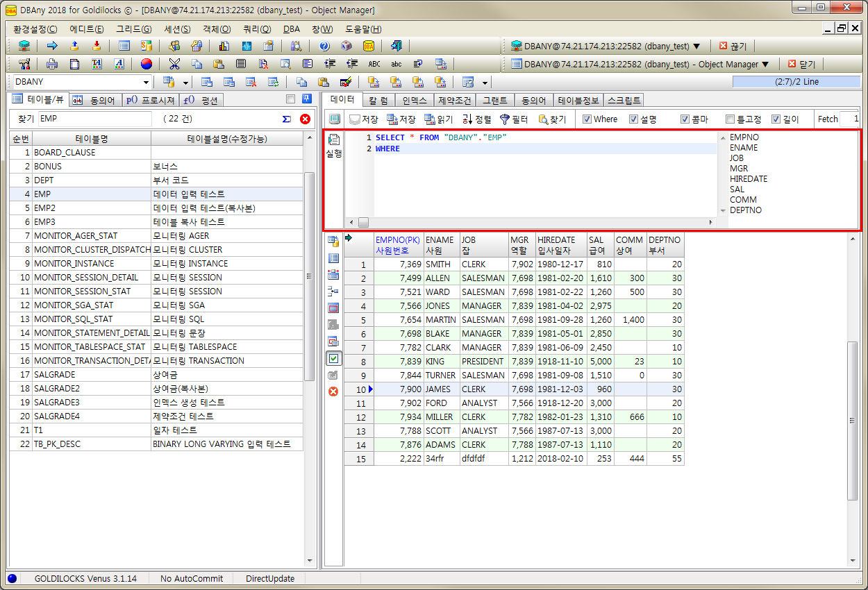Click the scissors cut icon

click(x=174, y=64)
